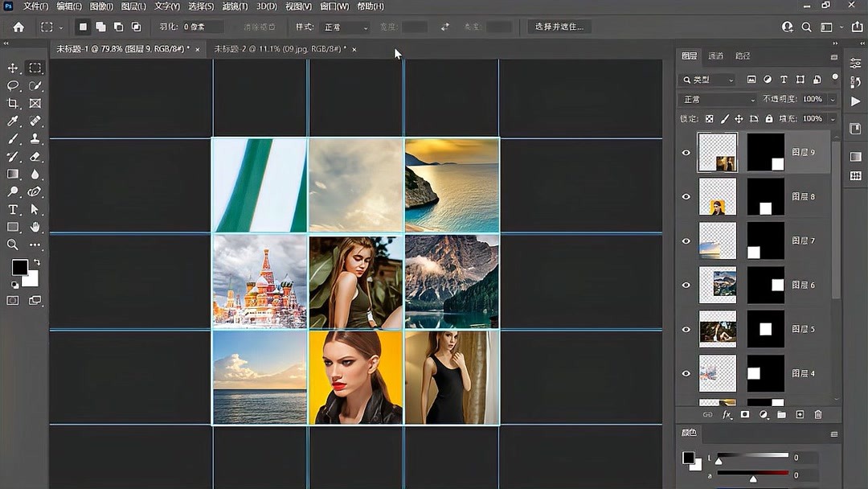Hide 图层 9 using its eye icon

(686, 152)
